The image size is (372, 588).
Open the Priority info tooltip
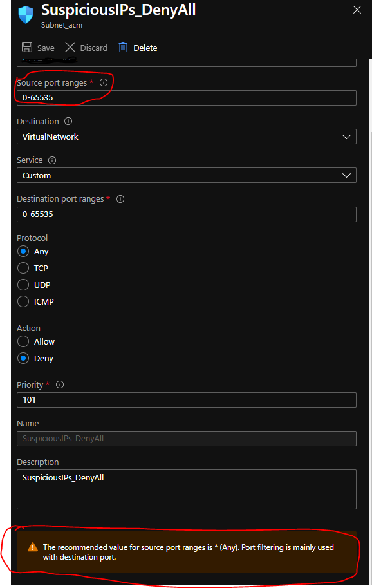click(59, 384)
